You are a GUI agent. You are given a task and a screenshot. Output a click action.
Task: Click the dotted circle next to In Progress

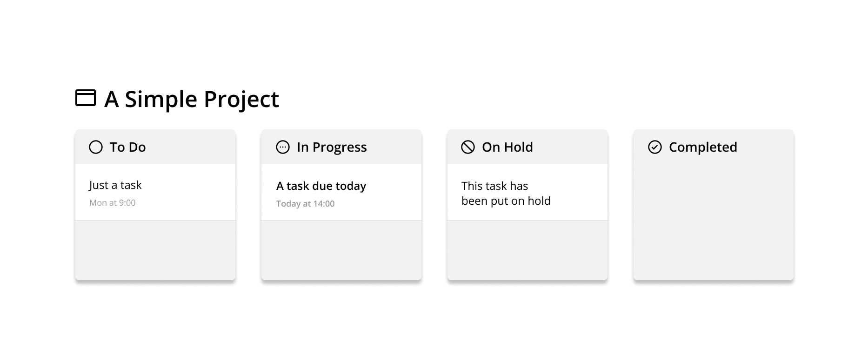(x=282, y=147)
